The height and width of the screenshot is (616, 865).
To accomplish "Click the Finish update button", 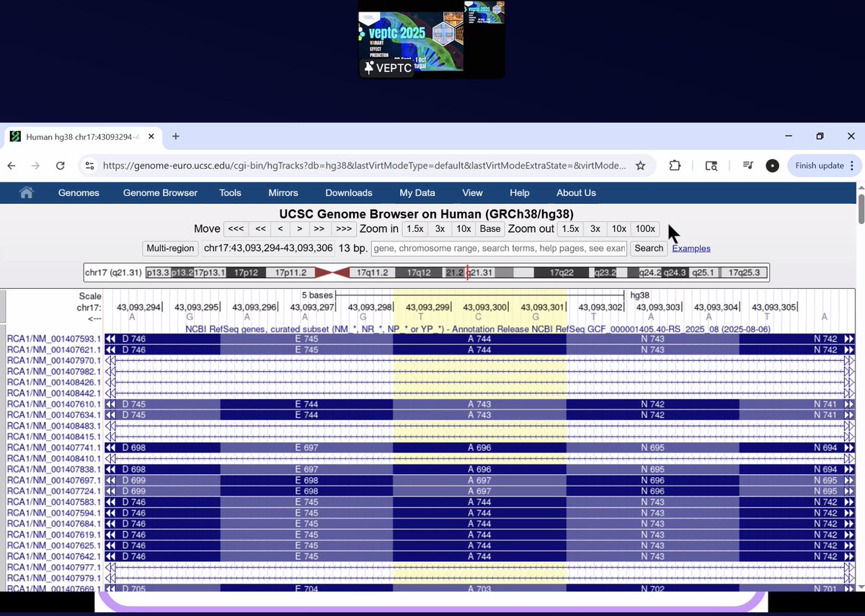I will click(818, 165).
